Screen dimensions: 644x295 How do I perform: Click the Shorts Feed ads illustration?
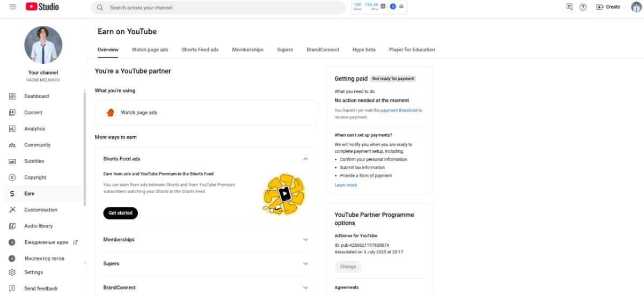click(x=284, y=194)
